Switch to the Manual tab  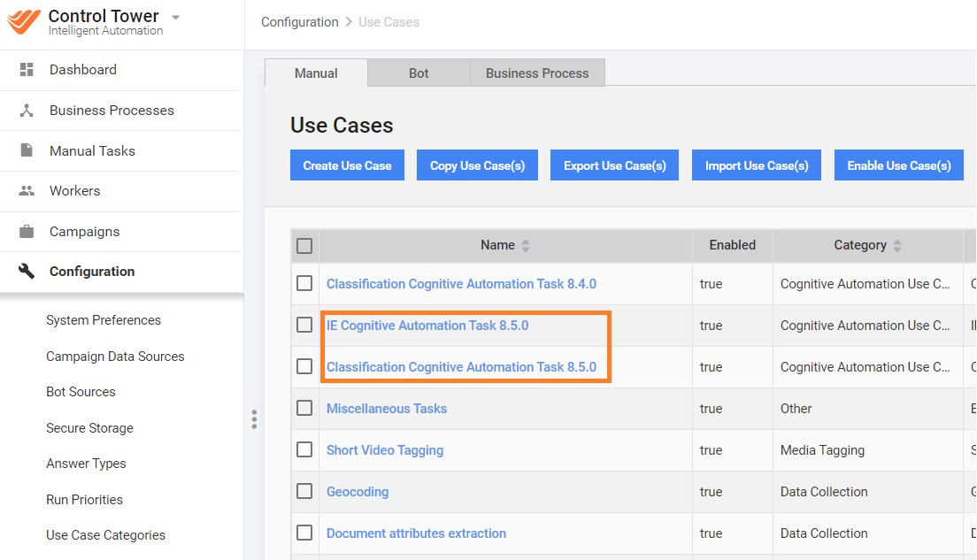click(x=316, y=73)
